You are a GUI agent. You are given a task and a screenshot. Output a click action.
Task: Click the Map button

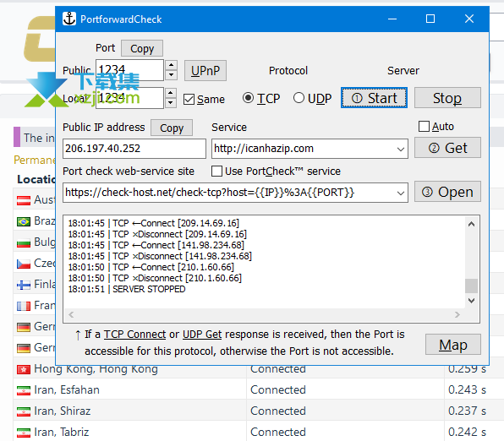pyautogui.click(x=453, y=345)
